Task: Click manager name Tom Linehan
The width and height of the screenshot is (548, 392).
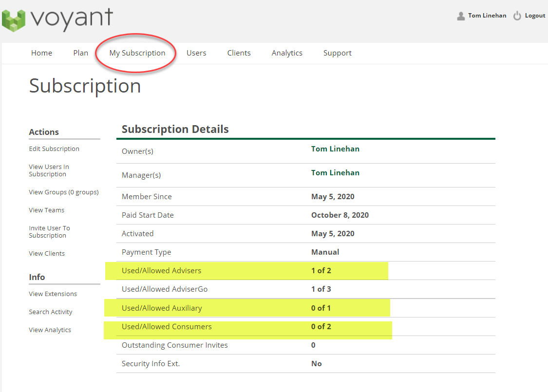Action: click(335, 172)
